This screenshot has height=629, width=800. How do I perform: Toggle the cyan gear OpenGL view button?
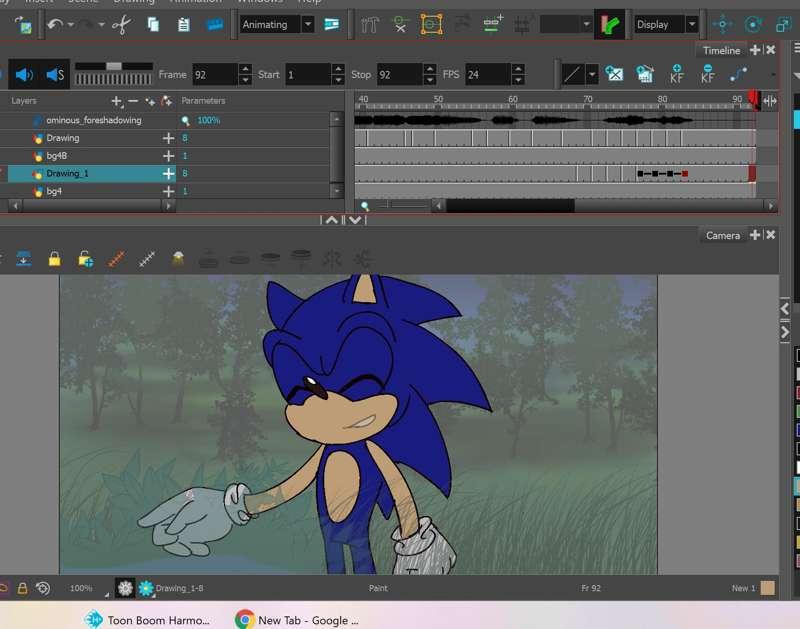pos(146,588)
